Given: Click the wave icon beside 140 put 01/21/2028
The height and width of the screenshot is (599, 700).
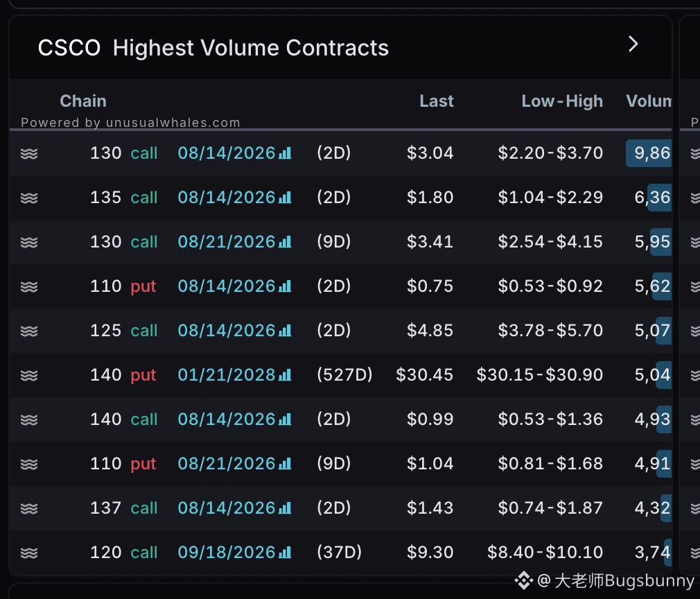Looking at the screenshot, I should tap(29, 375).
